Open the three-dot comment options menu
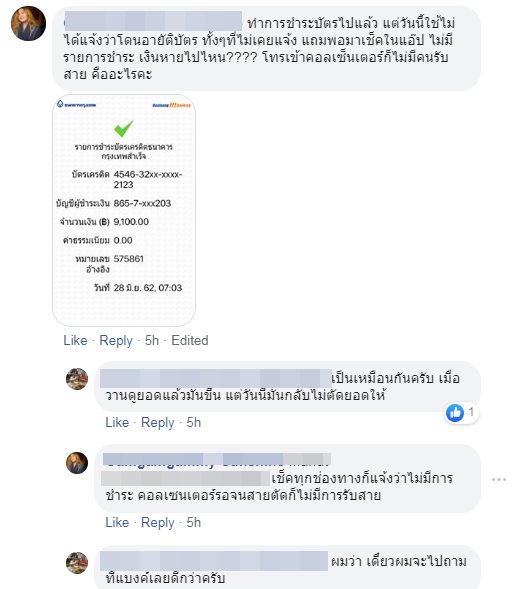Viewport: 514px width, 589px height. click(x=499, y=479)
